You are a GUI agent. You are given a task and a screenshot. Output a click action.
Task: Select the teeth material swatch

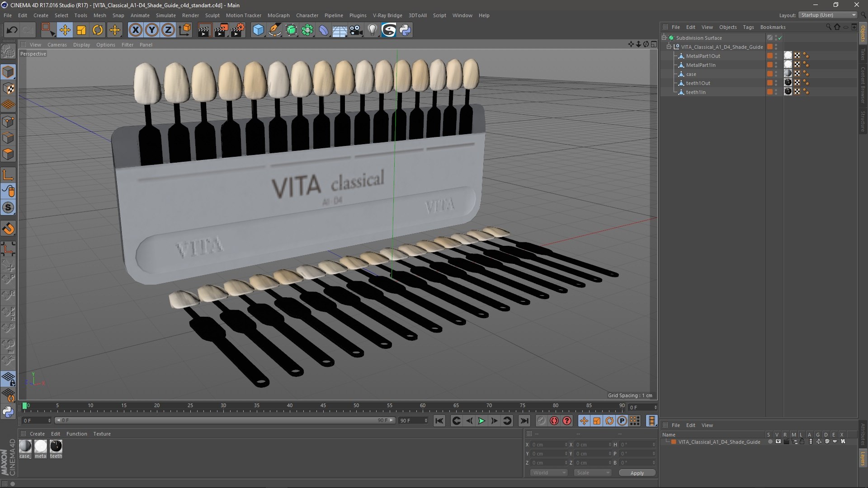click(56, 446)
